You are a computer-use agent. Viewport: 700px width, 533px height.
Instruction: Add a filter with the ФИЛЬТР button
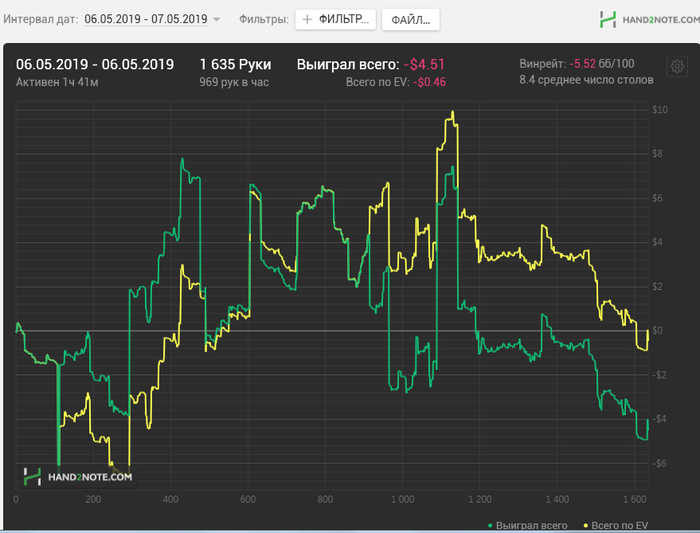coord(335,20)
